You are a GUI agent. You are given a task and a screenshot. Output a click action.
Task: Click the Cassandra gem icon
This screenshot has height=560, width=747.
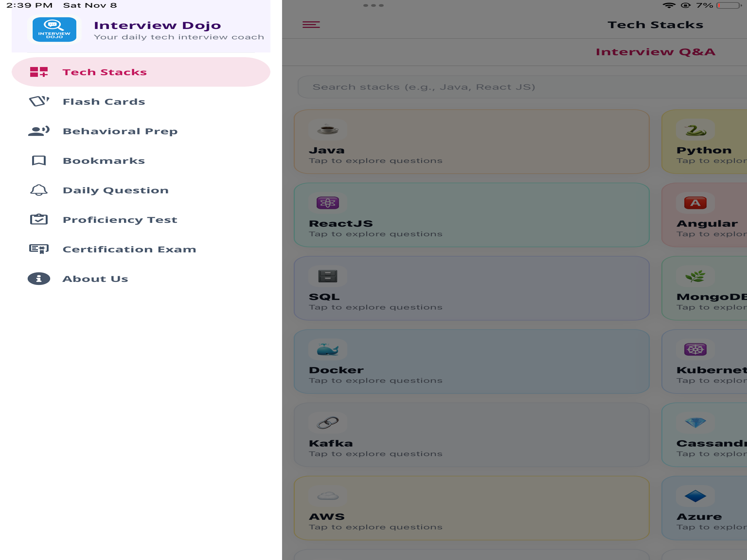click(695, 422)
